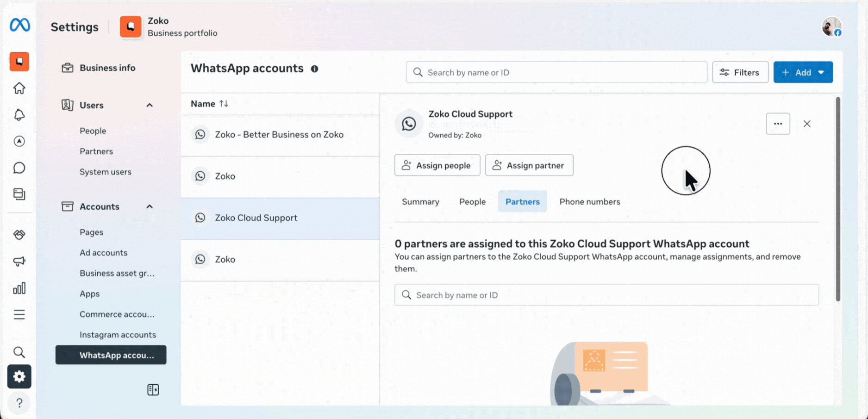Open the Filters button

pyautogui.click(x=740, y=72)
